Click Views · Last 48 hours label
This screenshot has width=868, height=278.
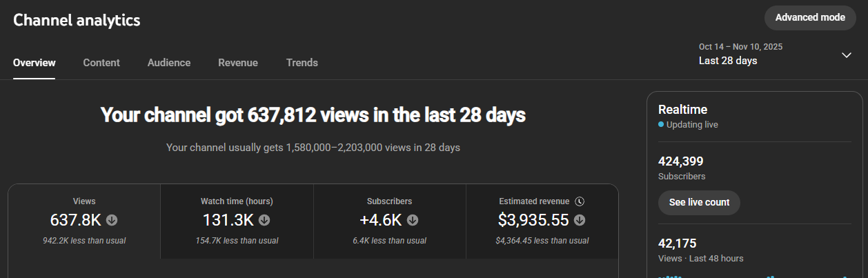pyautogui.click(x=701, y=259)
